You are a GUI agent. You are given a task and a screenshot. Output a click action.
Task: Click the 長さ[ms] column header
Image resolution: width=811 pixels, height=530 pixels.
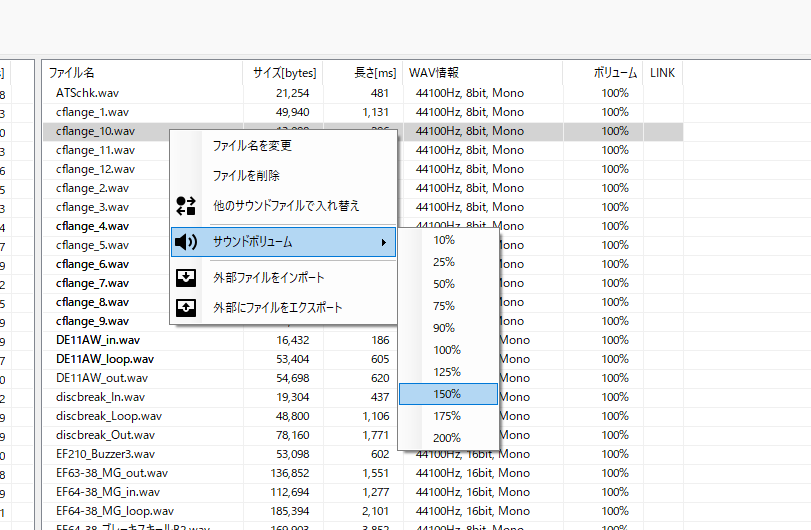point(375,73)
